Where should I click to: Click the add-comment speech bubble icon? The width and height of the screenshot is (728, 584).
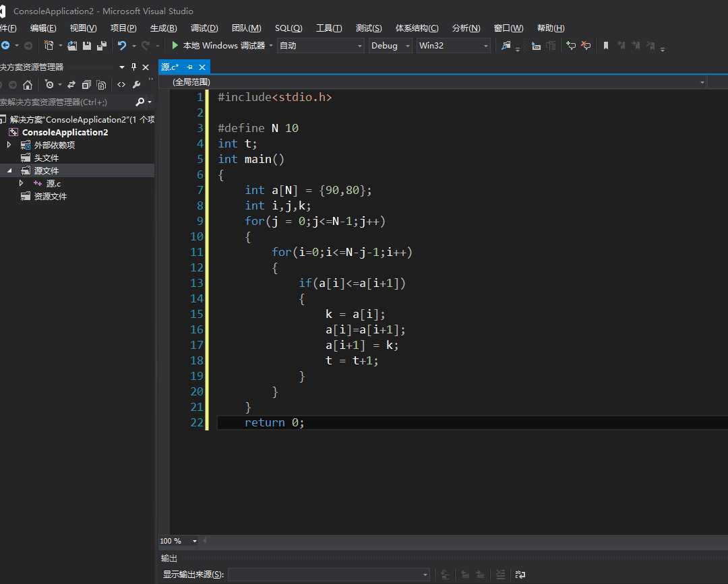click(x=571, y=45)
